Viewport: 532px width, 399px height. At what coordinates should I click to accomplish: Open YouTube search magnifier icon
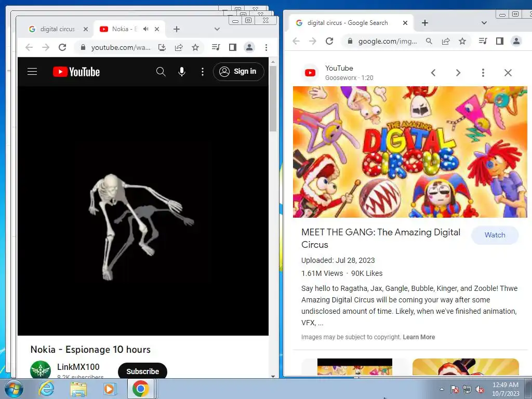point(161,72)
